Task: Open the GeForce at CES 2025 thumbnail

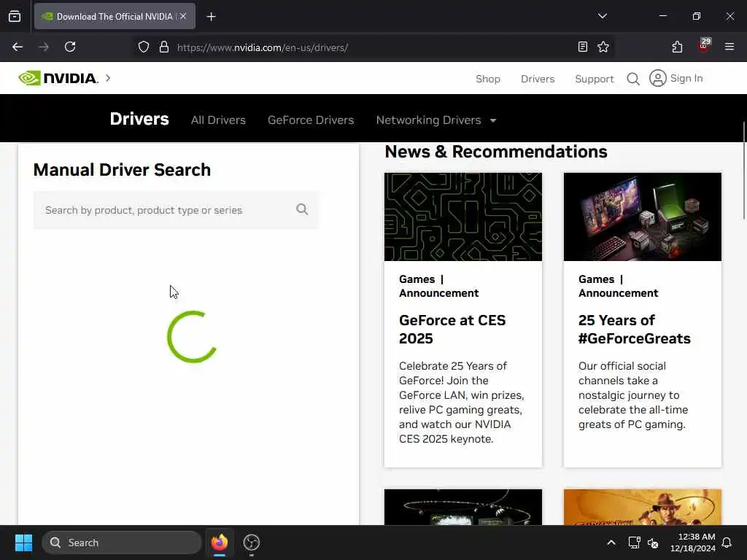Action: pyautogui.click(x=463, y=217)
